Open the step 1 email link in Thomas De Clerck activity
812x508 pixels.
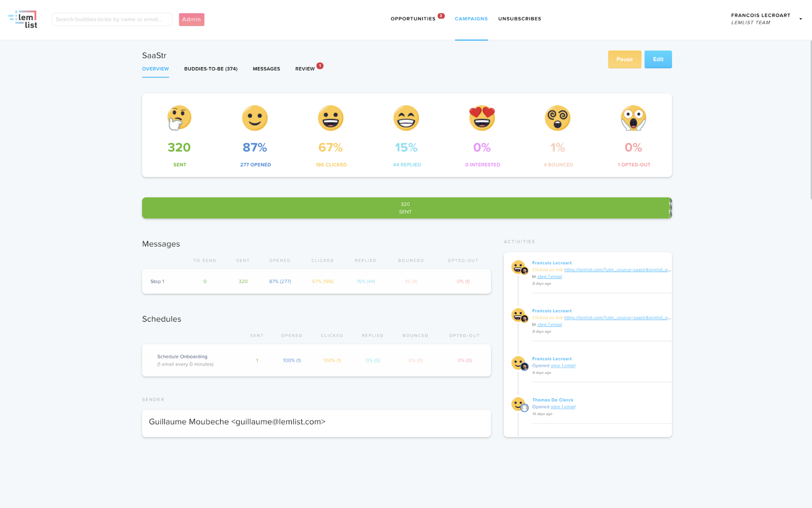[x=563, y=407]
